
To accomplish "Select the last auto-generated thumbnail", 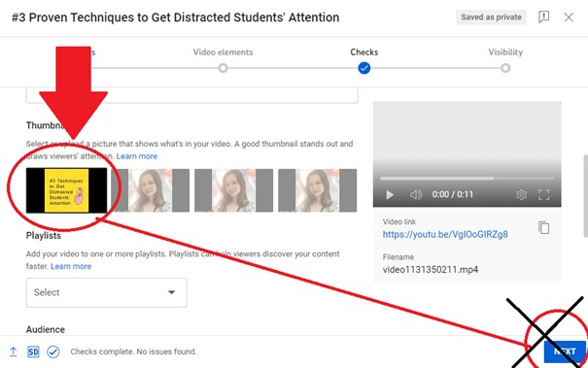I will 317,190.
